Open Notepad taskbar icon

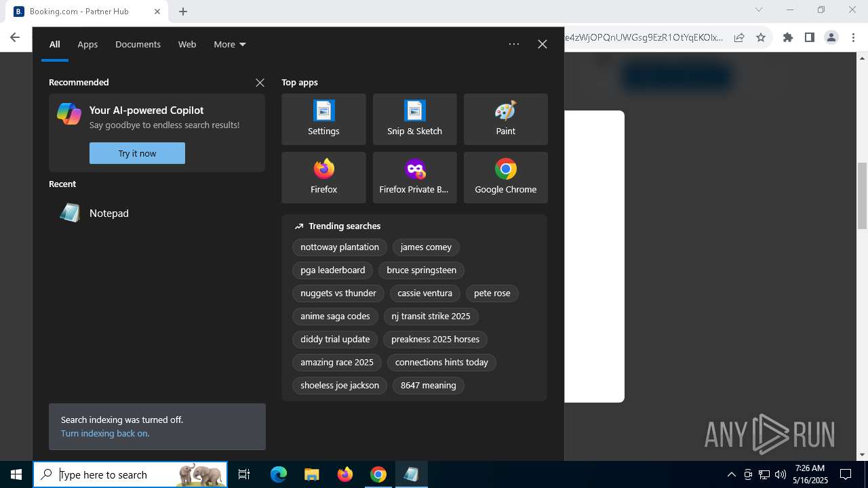click(x=411, y=474)
